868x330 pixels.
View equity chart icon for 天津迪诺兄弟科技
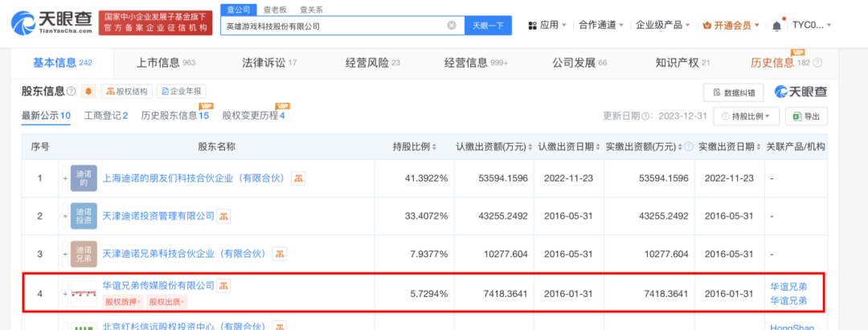point(280,254)
